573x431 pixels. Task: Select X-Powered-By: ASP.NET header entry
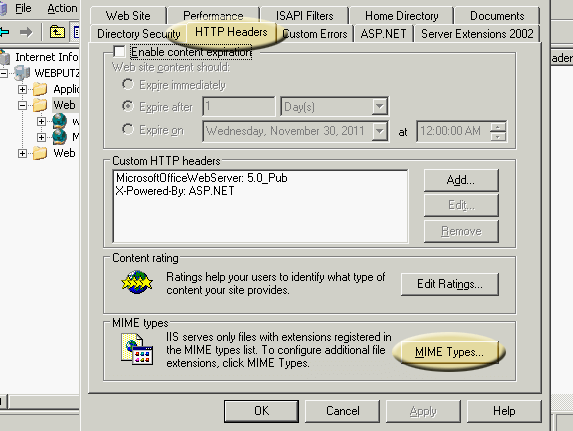pos(175,191)
